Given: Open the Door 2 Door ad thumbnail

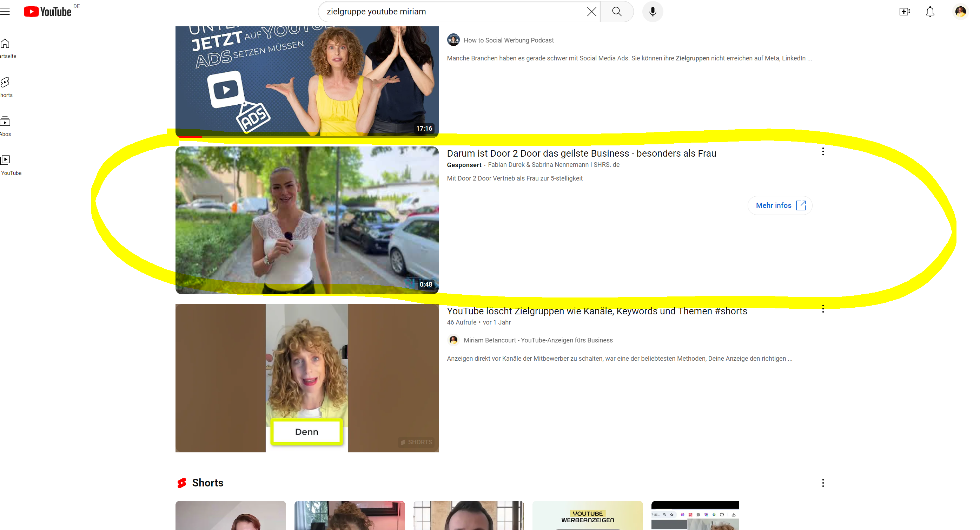Looking at the screenshot, I should [x=307, y=220].
